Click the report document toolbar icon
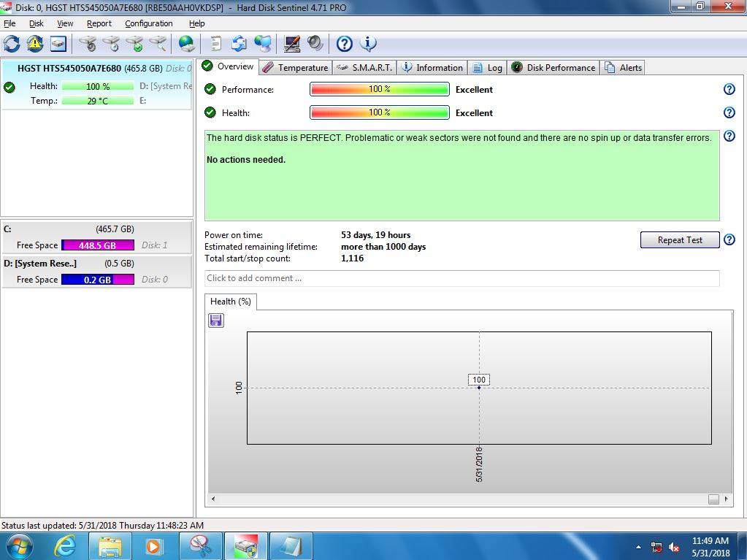The height and width of the screenshot is (560, 747). click(216, 44)
